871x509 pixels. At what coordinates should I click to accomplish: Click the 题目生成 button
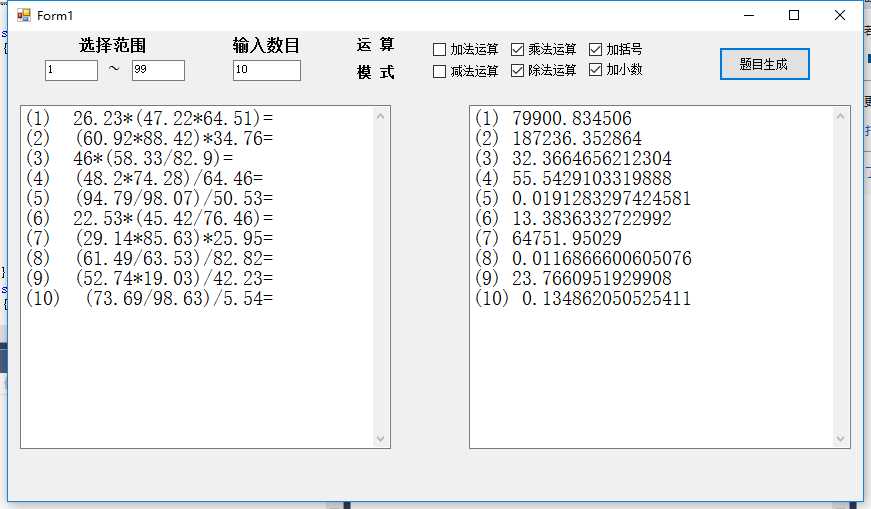[764, 64]
